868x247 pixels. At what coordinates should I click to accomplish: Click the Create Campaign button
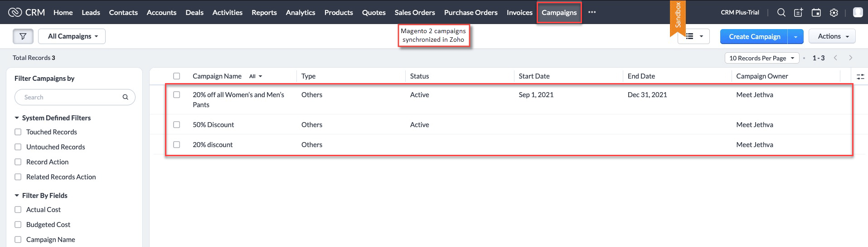754,36
